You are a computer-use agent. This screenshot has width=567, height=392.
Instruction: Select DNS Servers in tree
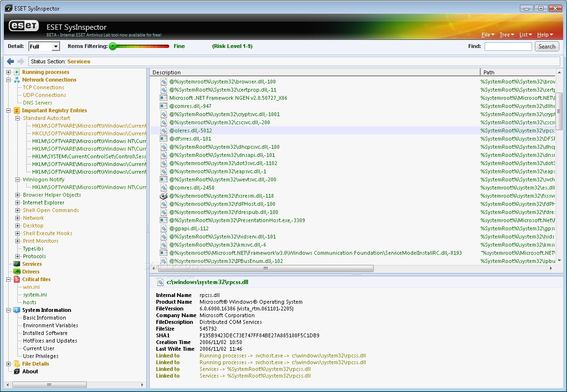(x=37, y=103)
